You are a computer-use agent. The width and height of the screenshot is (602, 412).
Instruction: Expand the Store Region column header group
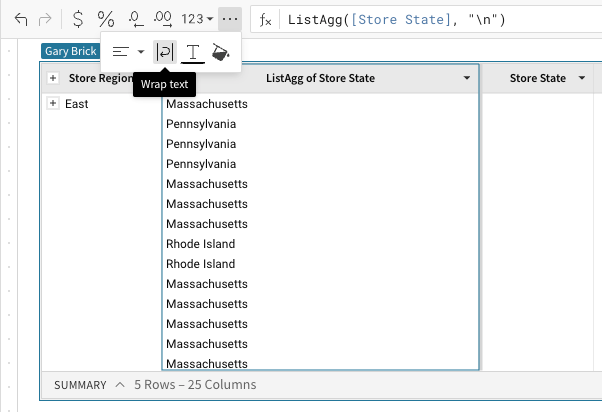pos(53,78)
